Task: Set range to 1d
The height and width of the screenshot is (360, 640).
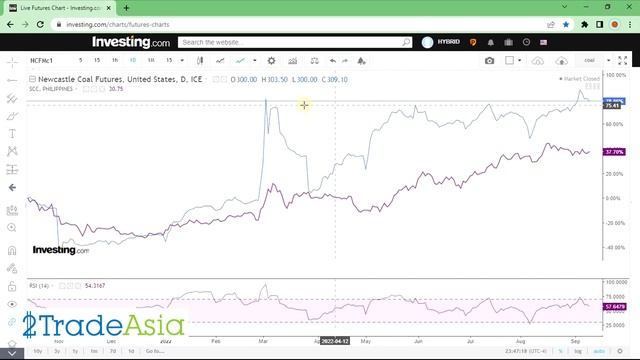Action: (x=131, y=351)
